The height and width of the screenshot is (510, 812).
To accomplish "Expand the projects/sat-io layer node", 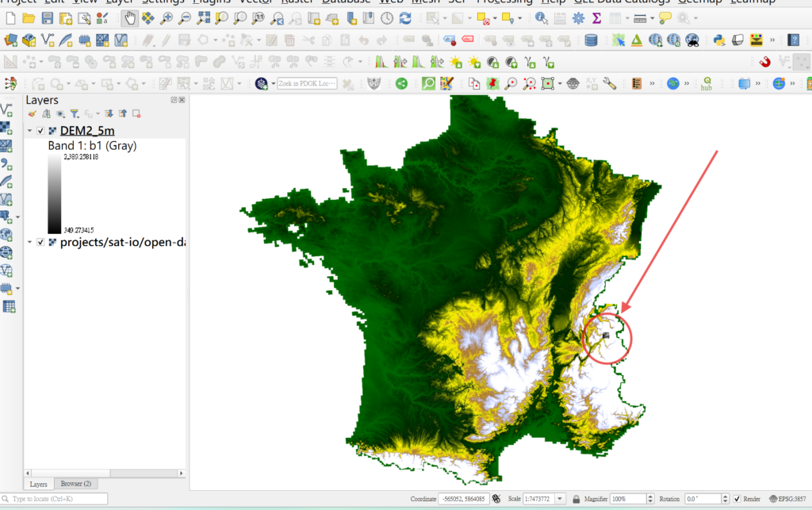I will click(x=29, y=242).
